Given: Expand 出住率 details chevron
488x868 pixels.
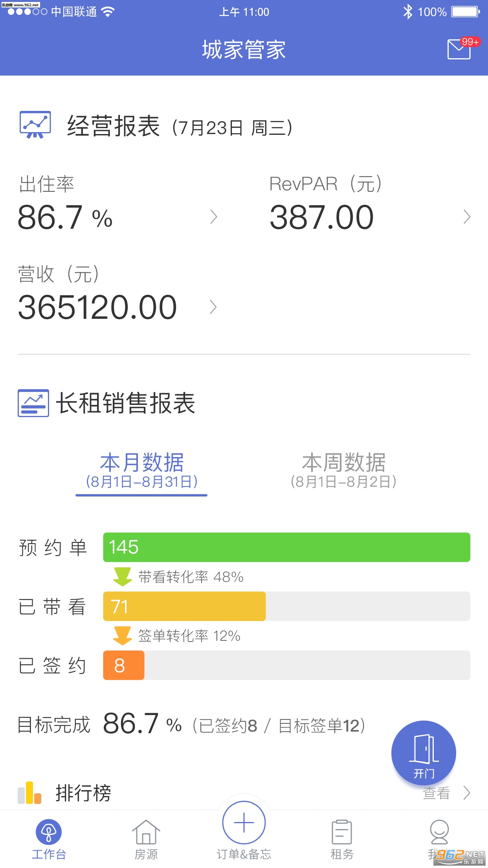Looking at the screenshot, I should (214, 217).
